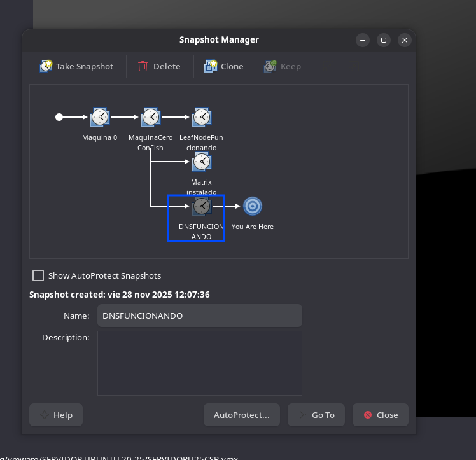
Task: Click the 'You Are Here' label
Action: click(x=253, y=227)
